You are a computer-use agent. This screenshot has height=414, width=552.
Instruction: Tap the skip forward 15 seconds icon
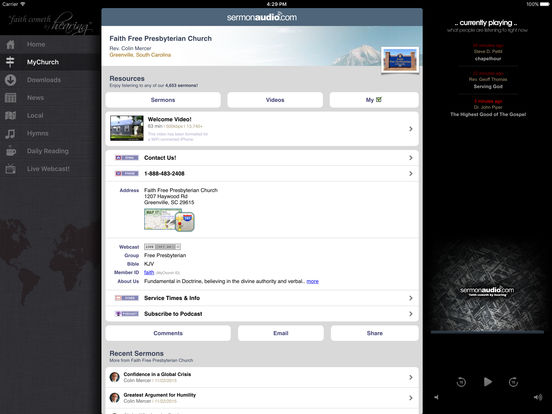pyautogui.click(x=513, y=382)
